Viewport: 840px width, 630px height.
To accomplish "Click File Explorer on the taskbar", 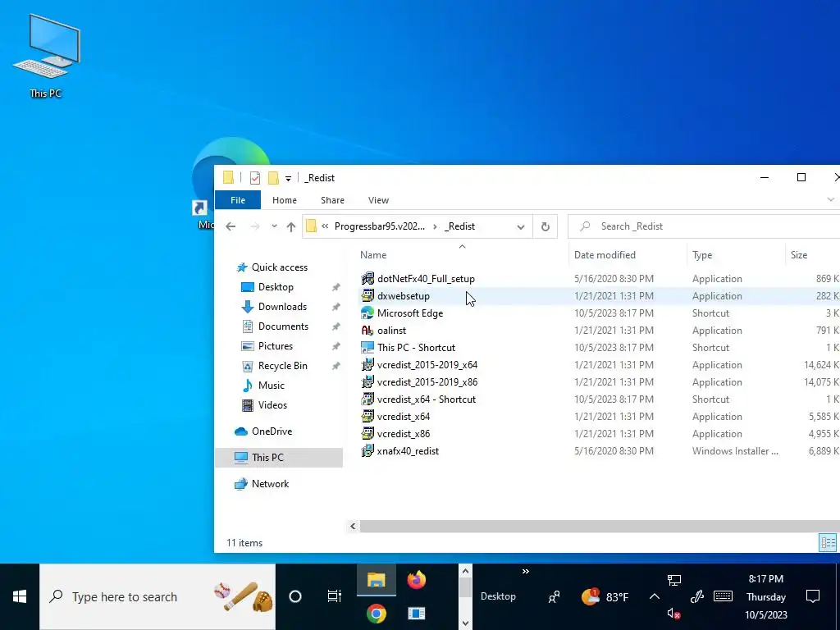I will click(x=376, y=580).
